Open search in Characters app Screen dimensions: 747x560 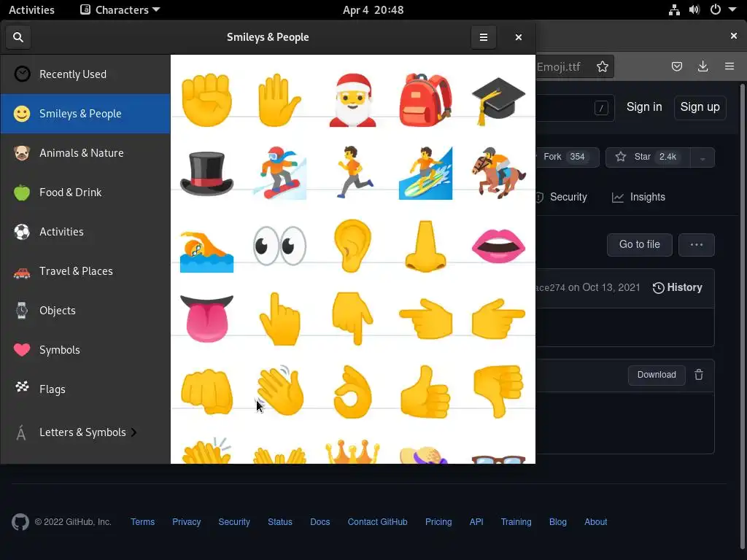pyautogui.click(x=18, y=37)
